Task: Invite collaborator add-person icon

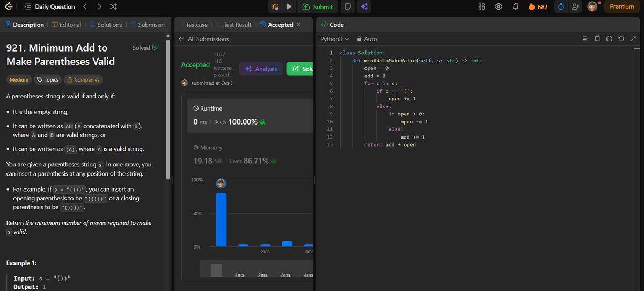Action: pyautogui.click(x=575, y=6)
